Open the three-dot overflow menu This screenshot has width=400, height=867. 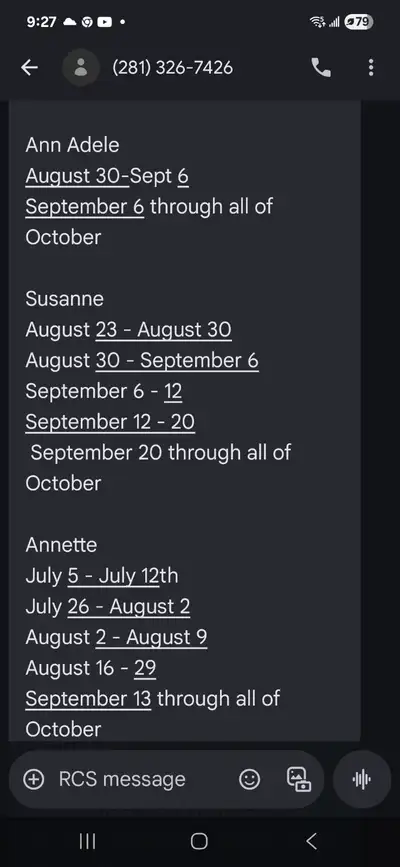371,68
